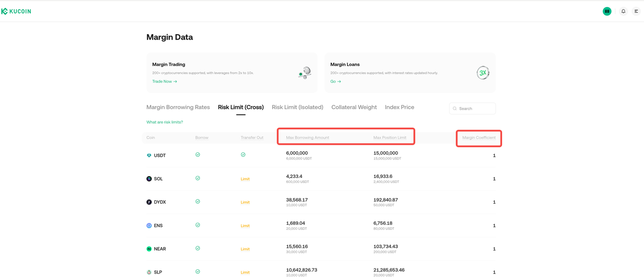Click USDT Transfer Out green checkmark
Screen dimensions: 644x277
[243, 155]
